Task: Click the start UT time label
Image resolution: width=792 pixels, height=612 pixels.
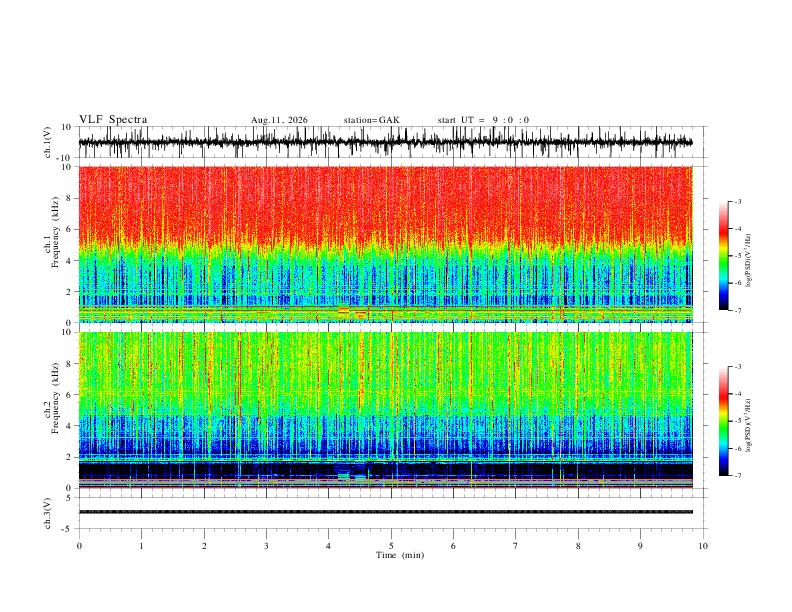Action: [483, 120]
